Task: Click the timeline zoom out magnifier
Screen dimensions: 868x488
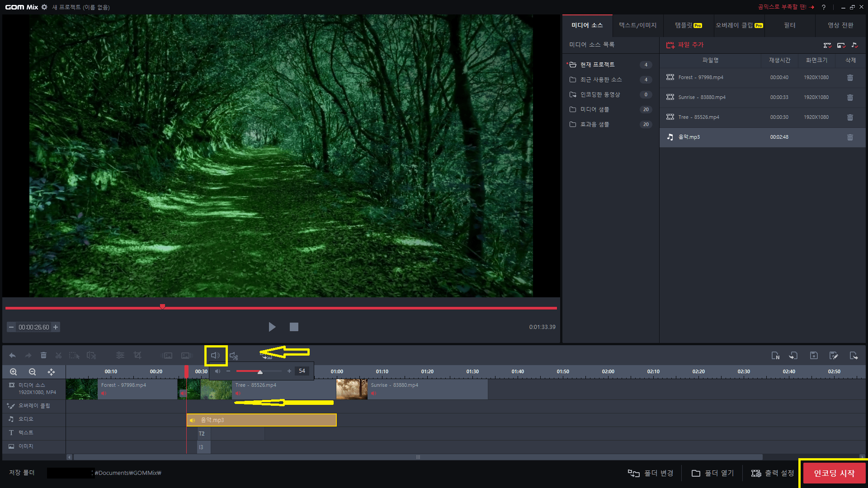Action: pos(32,372)
